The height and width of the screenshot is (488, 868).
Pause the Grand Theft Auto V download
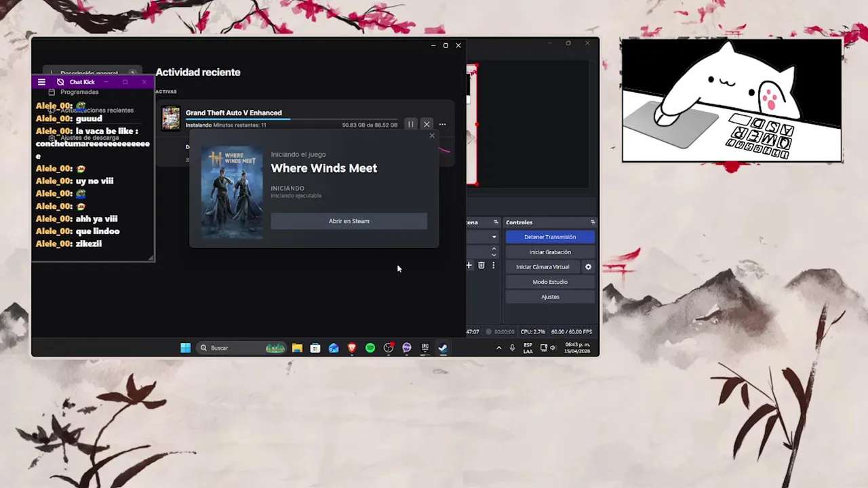click(x=410, y=124)
